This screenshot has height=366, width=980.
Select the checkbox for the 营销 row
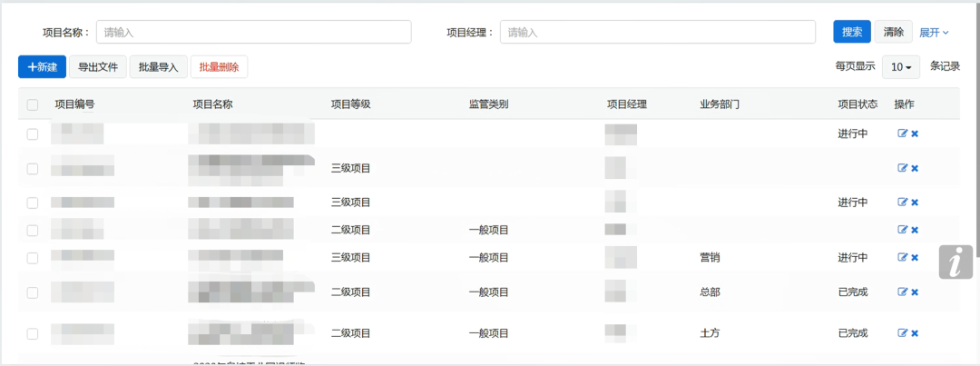(33, 258)
